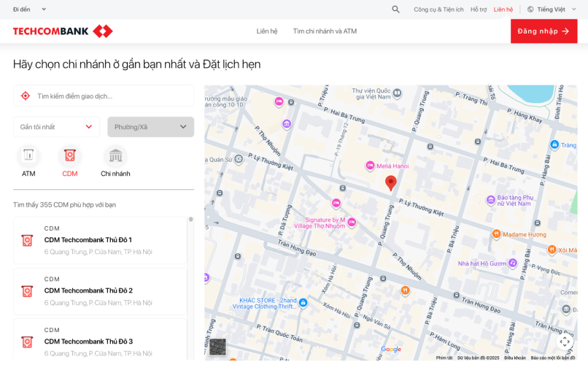Click the text Tìm thấy 355 CDM phù hợp
The height and width of the screenshot is (370, 588).
64,205
